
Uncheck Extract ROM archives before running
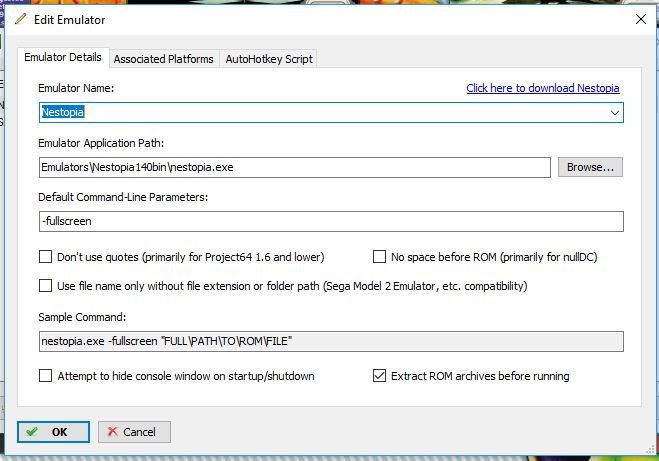[x=379, y=376]
